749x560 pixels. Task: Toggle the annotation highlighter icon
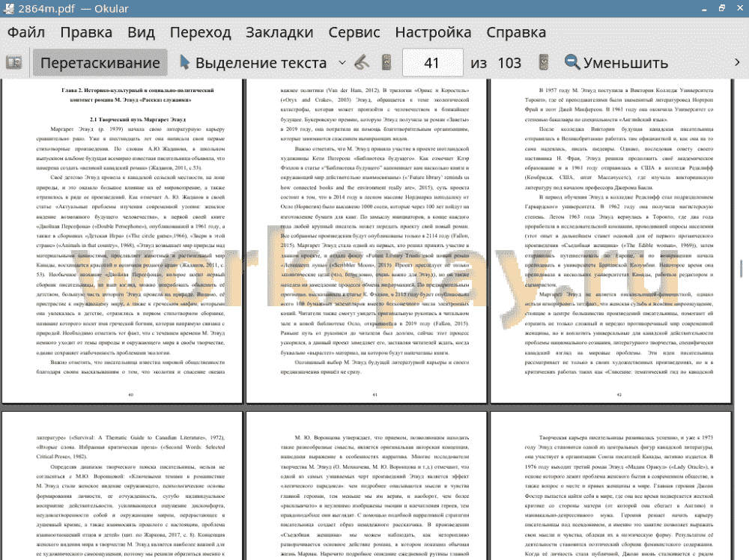(362, 63)
